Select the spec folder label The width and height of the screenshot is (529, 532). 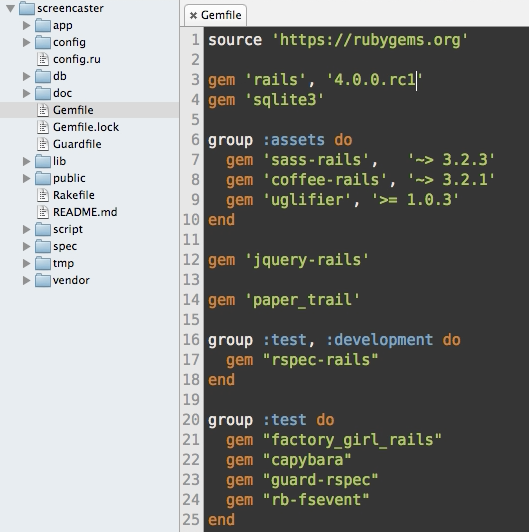[x=65, y=247]
